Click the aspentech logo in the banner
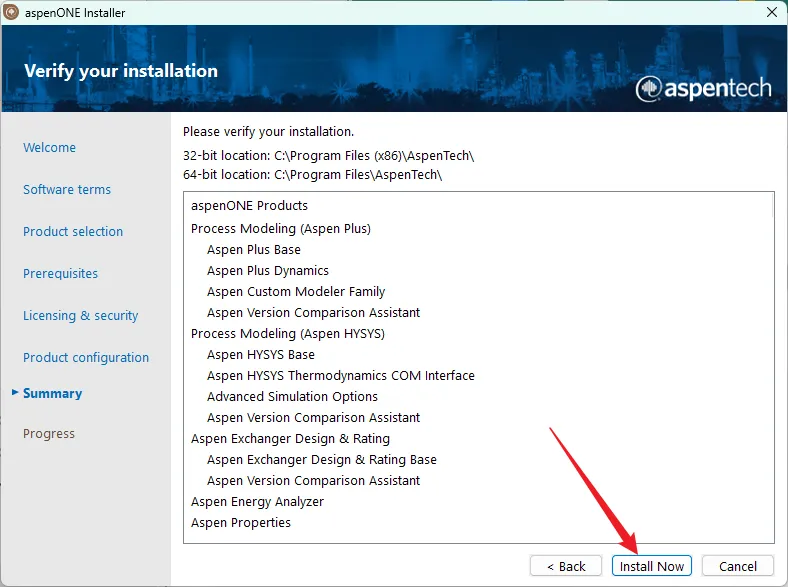The height and width of the screenshot is (587, 788). pyautogui.click(x=703, y=89)
